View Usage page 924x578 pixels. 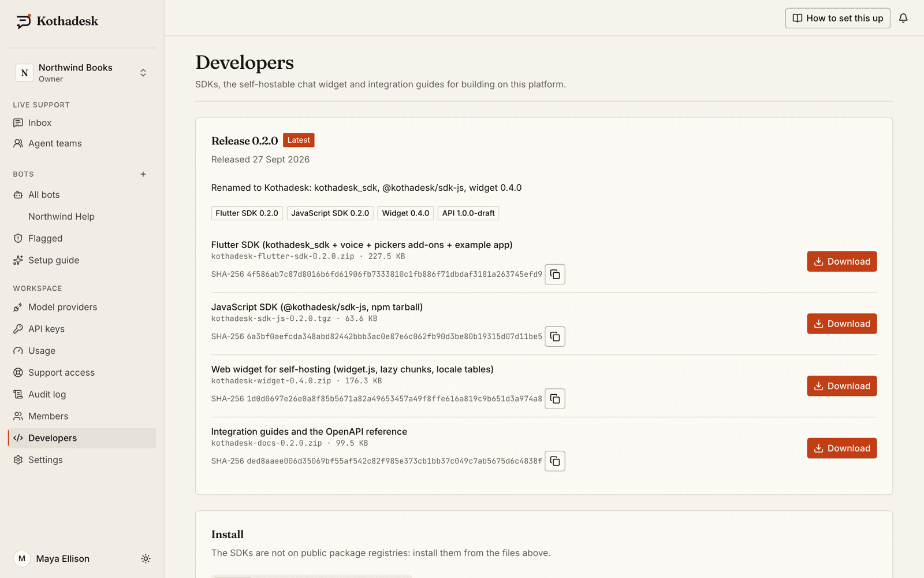pyautogui.click(x=81, y=351)
